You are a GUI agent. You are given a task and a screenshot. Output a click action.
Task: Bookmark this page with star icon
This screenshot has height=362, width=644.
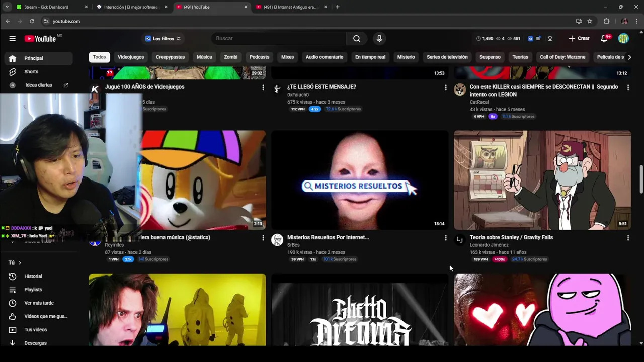click(x=590, y=21)
